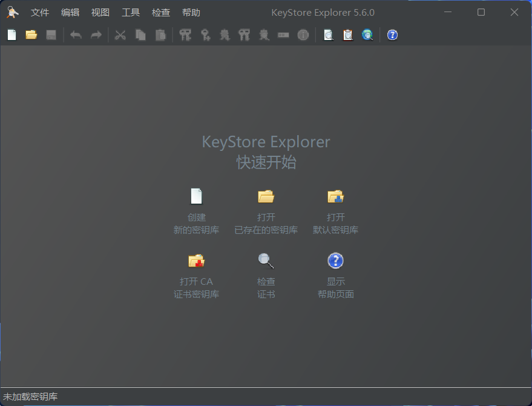Click the new keystore toolbar icon

click(11, 35)
